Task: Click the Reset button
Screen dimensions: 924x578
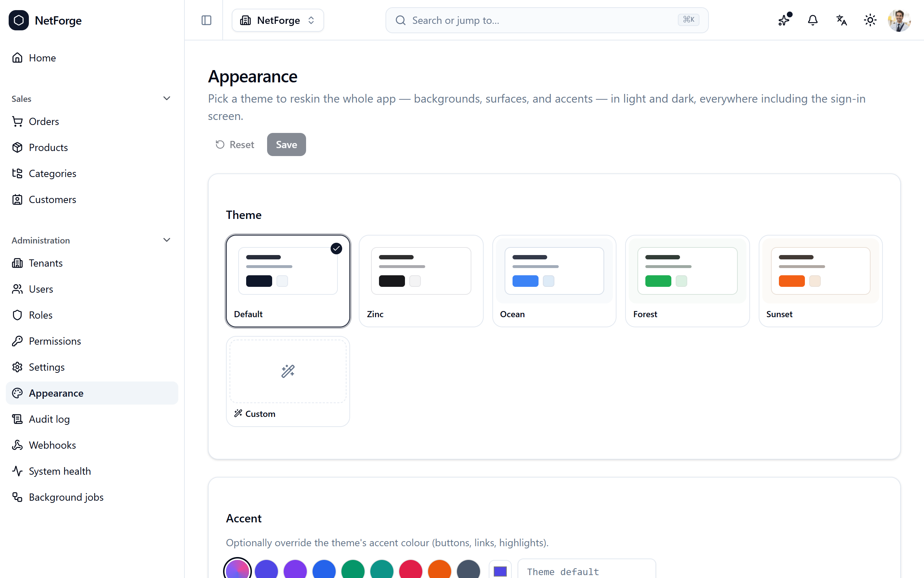Action: click(235, 144)
